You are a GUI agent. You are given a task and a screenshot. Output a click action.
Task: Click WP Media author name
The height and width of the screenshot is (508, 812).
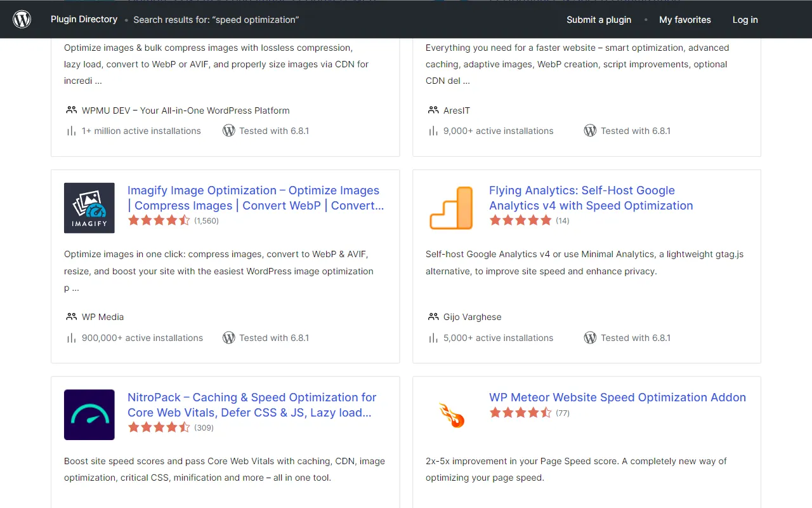[x=103, y=317]
